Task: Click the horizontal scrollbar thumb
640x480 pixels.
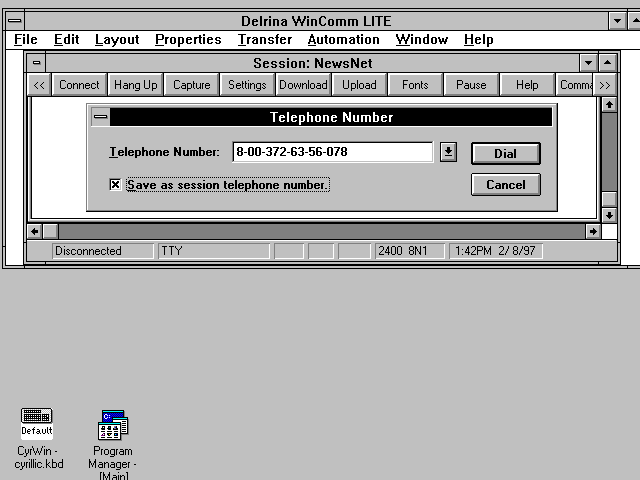Action: (x=50, y=231)
